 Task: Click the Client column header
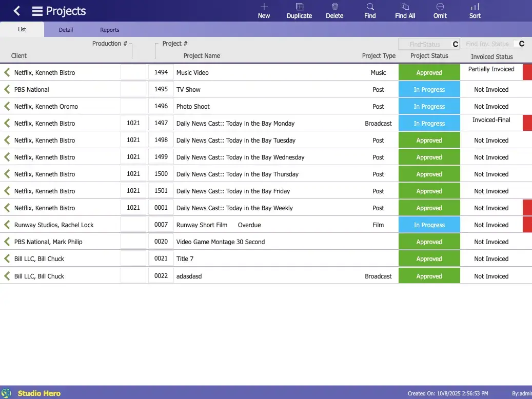tap(18, 55)
